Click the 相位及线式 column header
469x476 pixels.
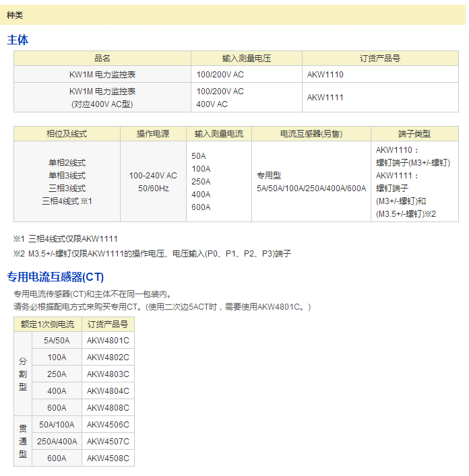(67, 134)
